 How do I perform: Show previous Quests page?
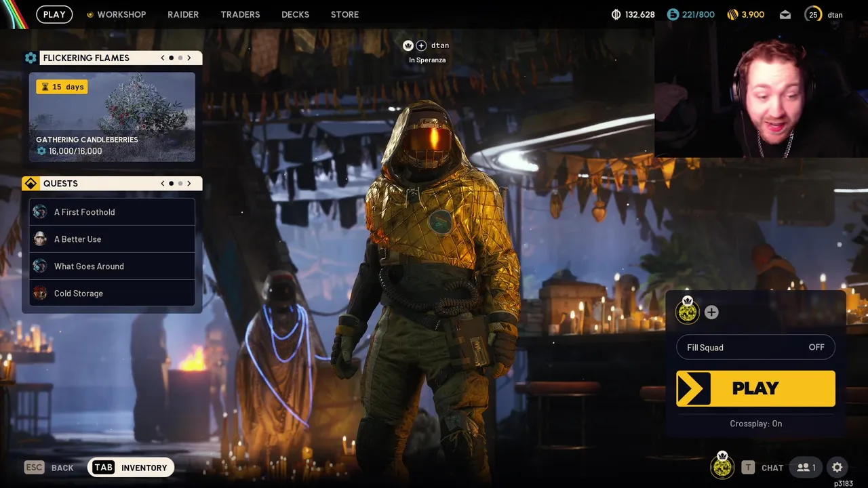[163, 184]
